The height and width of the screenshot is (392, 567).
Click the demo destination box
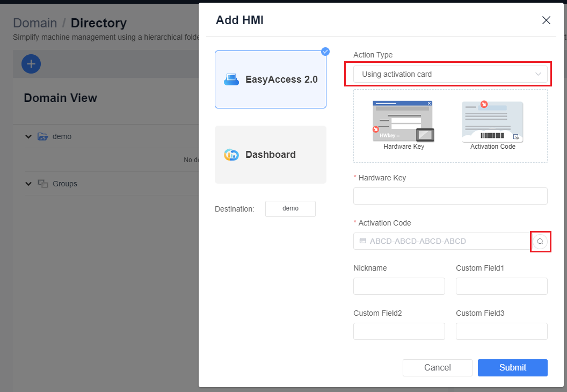[x=290, y=209]
